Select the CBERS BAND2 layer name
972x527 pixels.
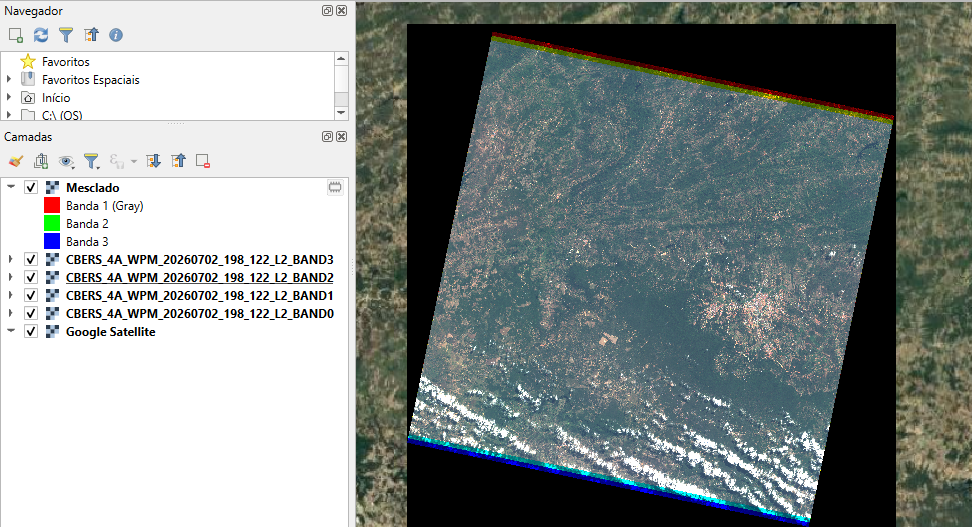[x=200, y=277]
